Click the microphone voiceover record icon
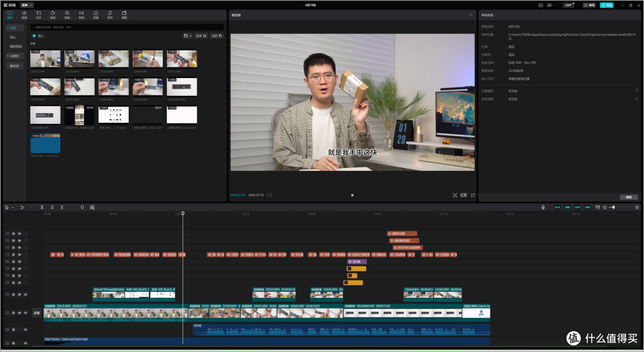The width and height of the screenshot is (644, 352). tap(543, 207)
